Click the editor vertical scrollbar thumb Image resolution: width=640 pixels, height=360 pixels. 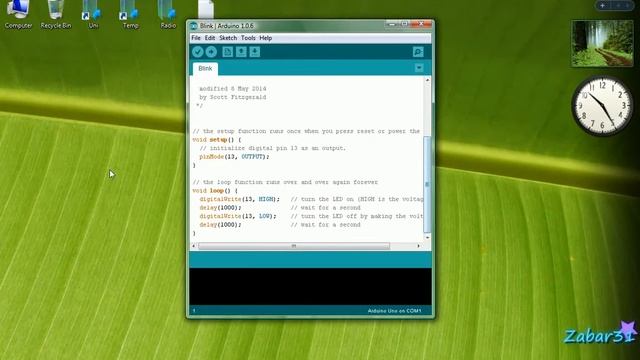click(427, 184)
